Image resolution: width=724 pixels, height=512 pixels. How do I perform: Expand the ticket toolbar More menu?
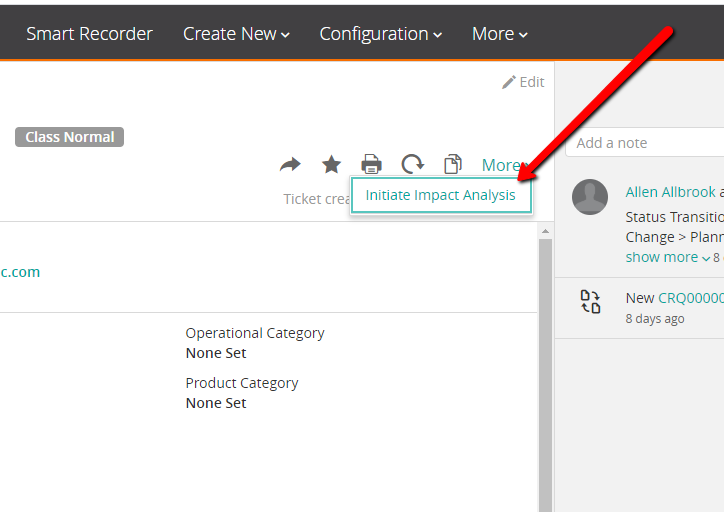503,165
